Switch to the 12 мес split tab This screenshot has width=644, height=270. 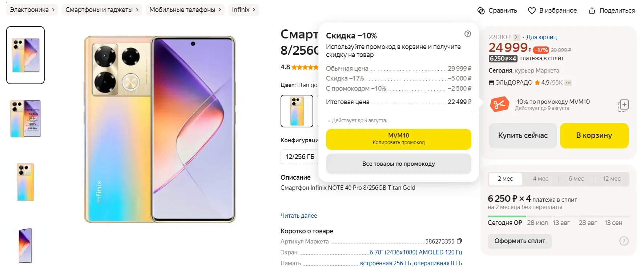point(612,179)
